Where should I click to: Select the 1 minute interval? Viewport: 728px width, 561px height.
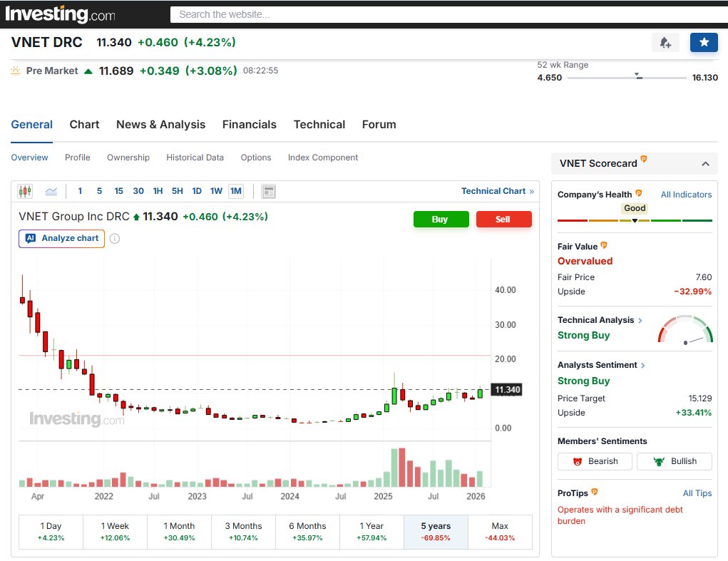pyautogui.click(x=80, y=191)
